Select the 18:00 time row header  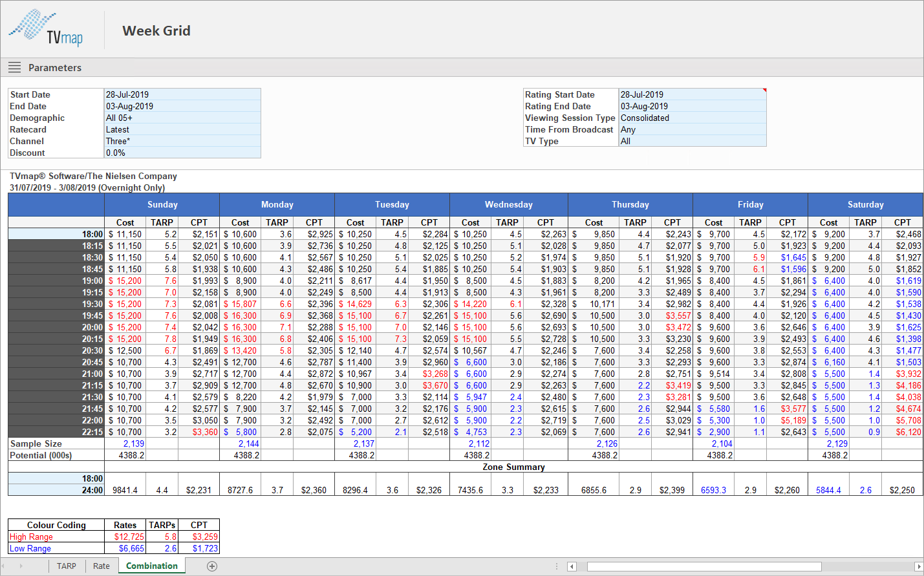56,234
